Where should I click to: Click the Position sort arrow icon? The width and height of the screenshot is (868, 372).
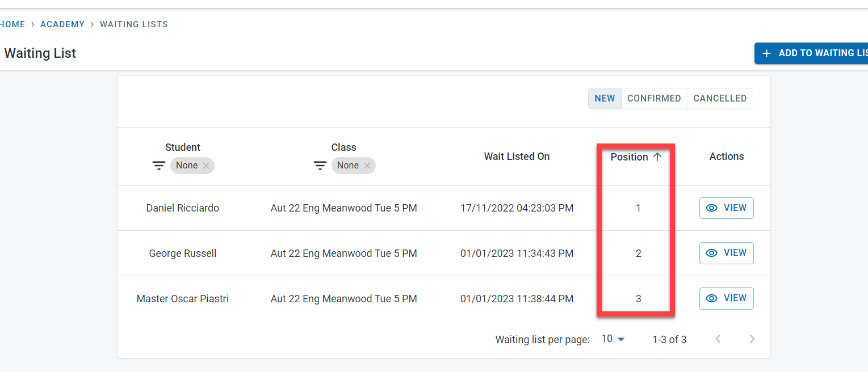(x=657, y=157)
